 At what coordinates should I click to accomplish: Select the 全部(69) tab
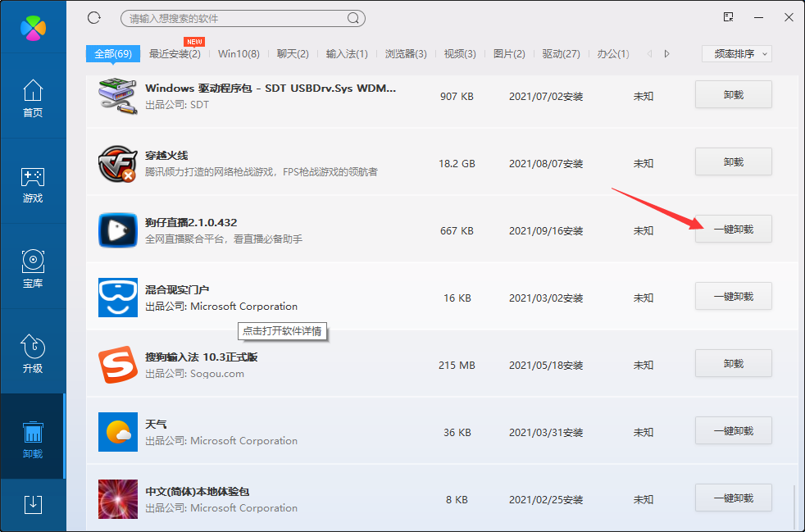(113, 53)
